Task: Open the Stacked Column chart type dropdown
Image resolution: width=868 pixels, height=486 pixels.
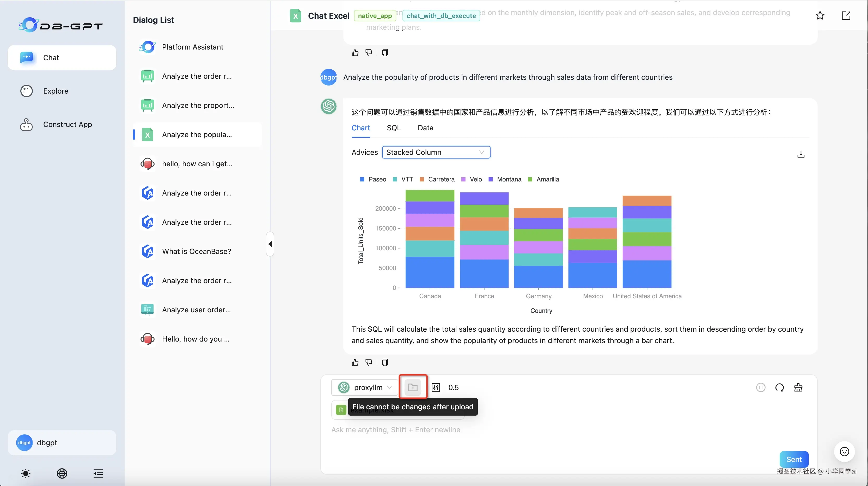Action: pos(436,152)
